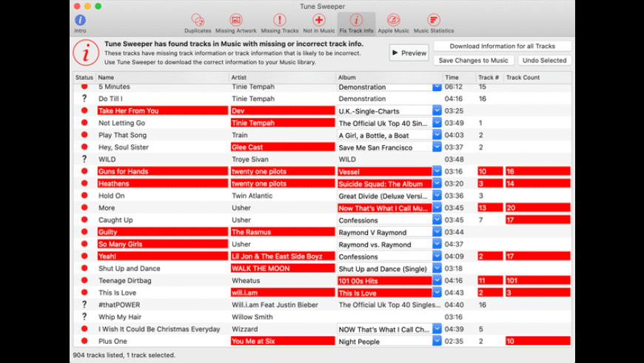Select the artist cell You Me at Six
Image resolution: width=644 pixels, height=363 pixels.
click(283, 341)
